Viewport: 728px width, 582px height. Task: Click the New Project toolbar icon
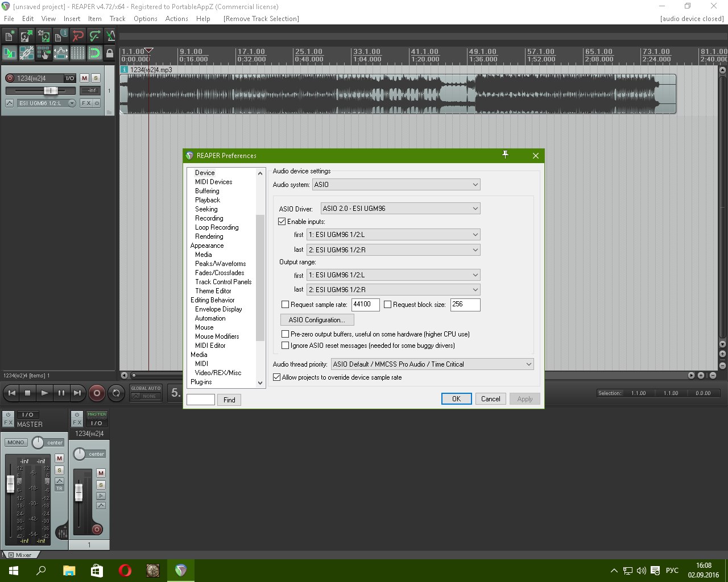coord(9,36)
